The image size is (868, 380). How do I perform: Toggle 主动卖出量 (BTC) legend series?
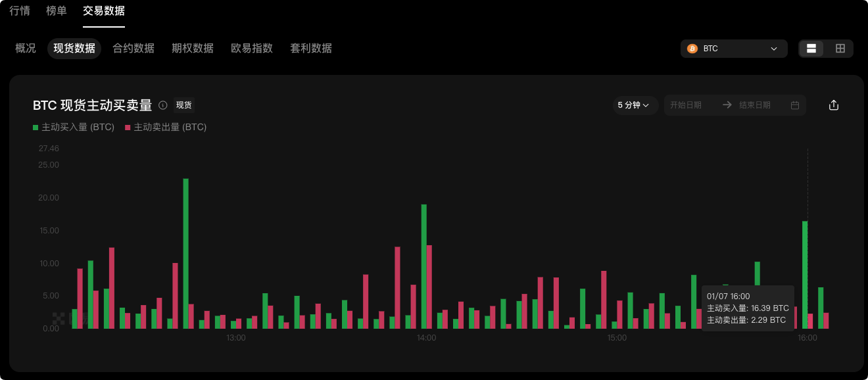166,127
